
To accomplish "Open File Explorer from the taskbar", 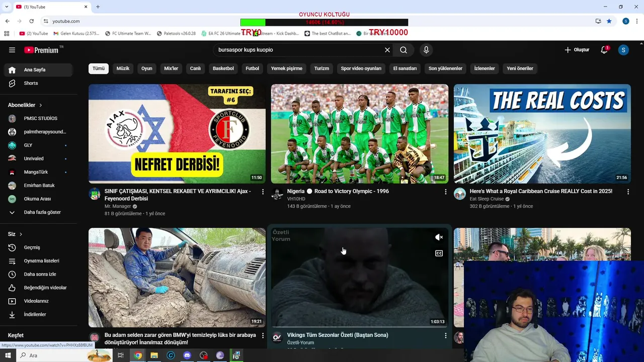I will (x=154, y=355).
